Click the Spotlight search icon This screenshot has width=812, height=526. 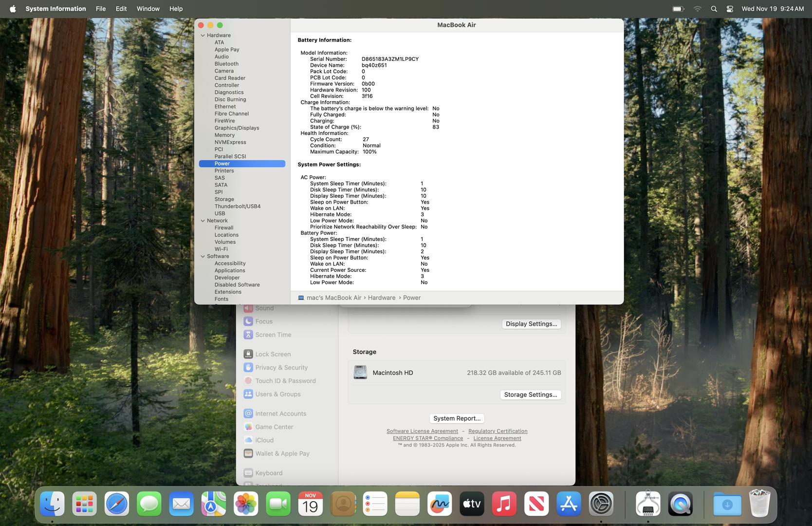tap(714, 9)
